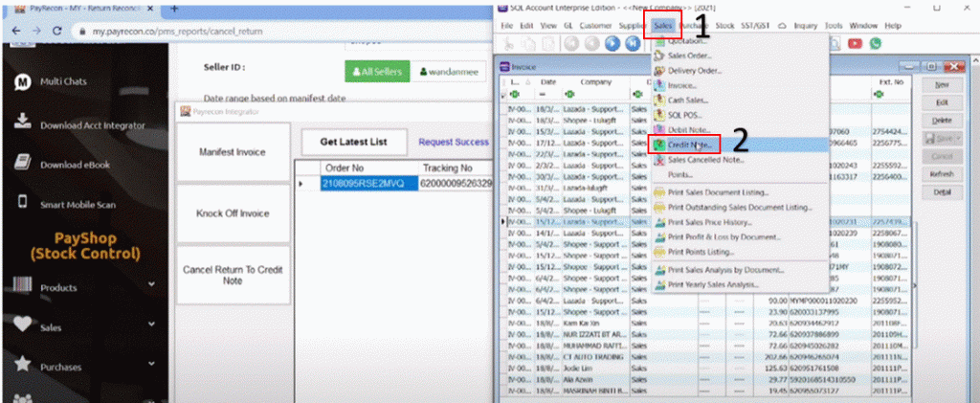Reload the PayRecon browser page
This screenshot has height=403, width=980.
56,31
